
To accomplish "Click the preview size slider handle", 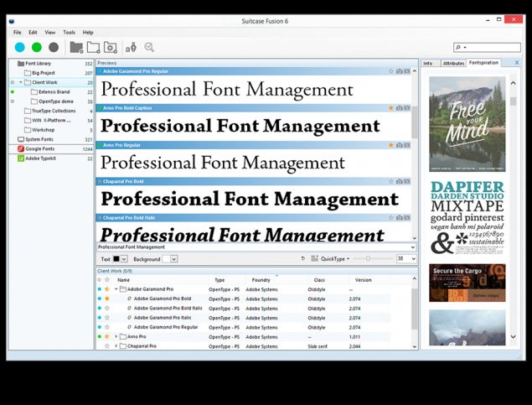I will 368,259.
